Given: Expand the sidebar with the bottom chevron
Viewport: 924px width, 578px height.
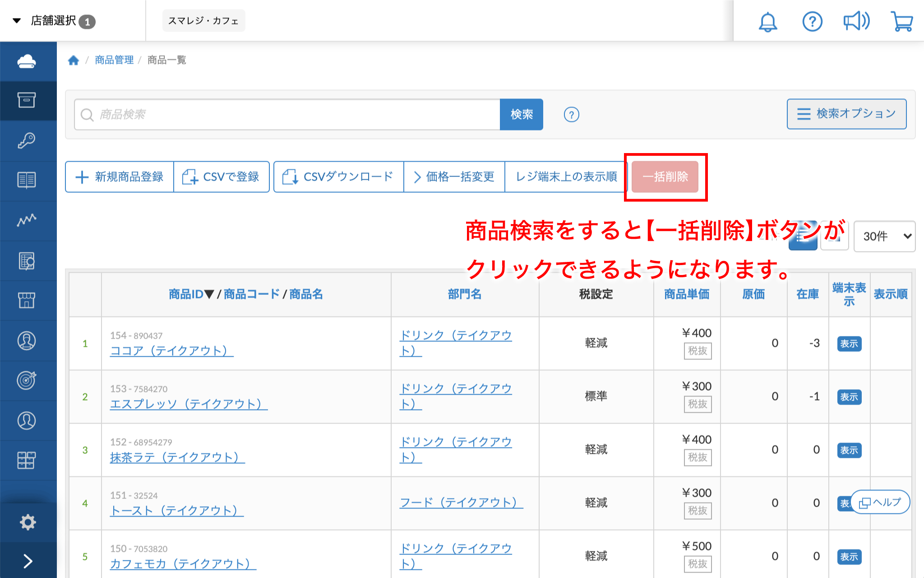Looking at the screenshot, I should [x=28, y=561].
